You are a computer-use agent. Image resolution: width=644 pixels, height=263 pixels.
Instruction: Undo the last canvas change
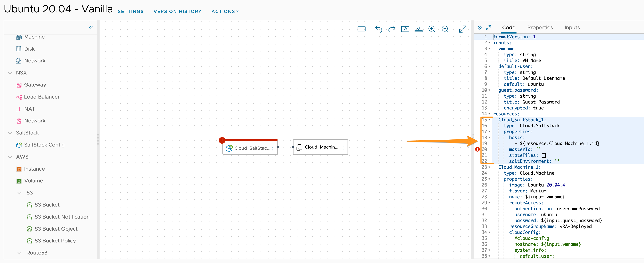378,29
